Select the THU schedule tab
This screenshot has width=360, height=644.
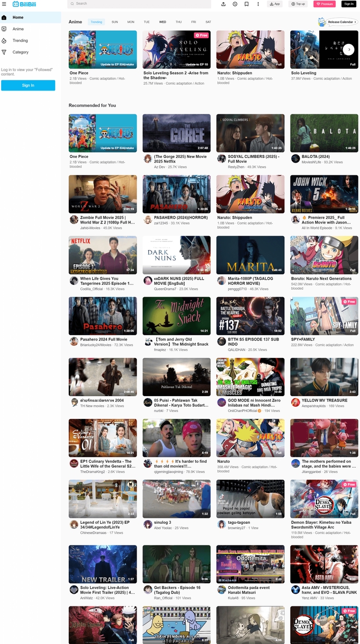pos(178,22)
